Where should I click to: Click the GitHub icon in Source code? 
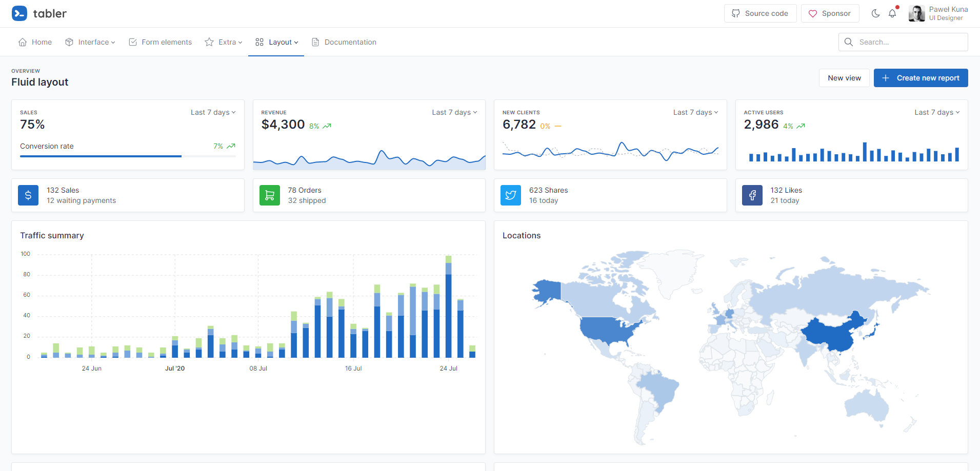[736, 13]
